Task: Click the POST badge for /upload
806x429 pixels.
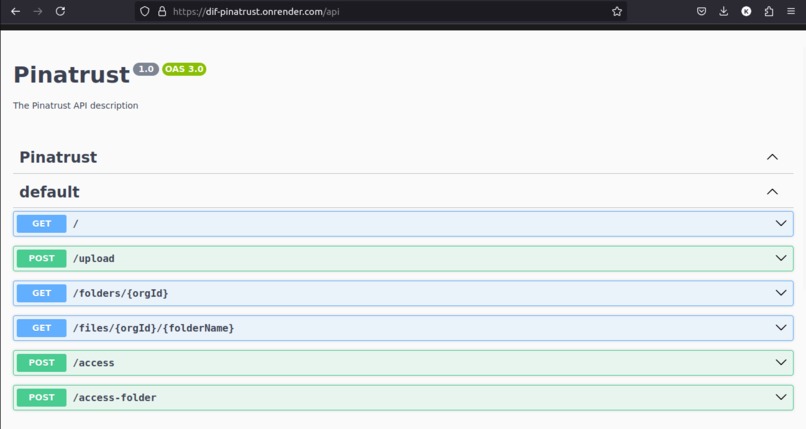Action: pyautogui.click(x=42, y=258)
